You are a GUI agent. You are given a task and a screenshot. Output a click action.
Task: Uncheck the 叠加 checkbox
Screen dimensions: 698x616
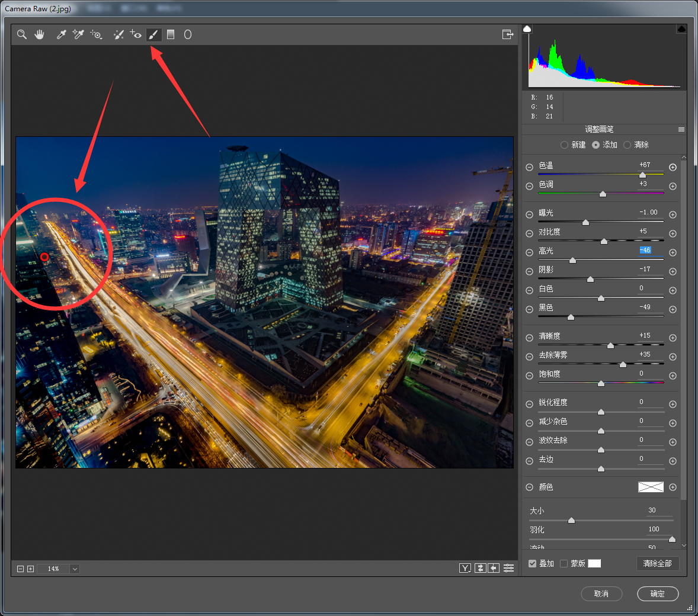point(532,563)
